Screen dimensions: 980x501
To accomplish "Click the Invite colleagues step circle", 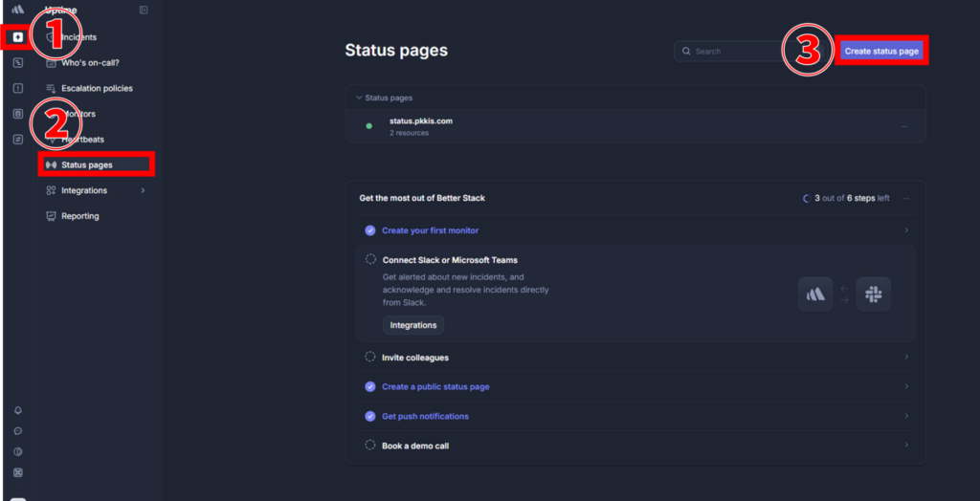I will [x=370, y=358].
